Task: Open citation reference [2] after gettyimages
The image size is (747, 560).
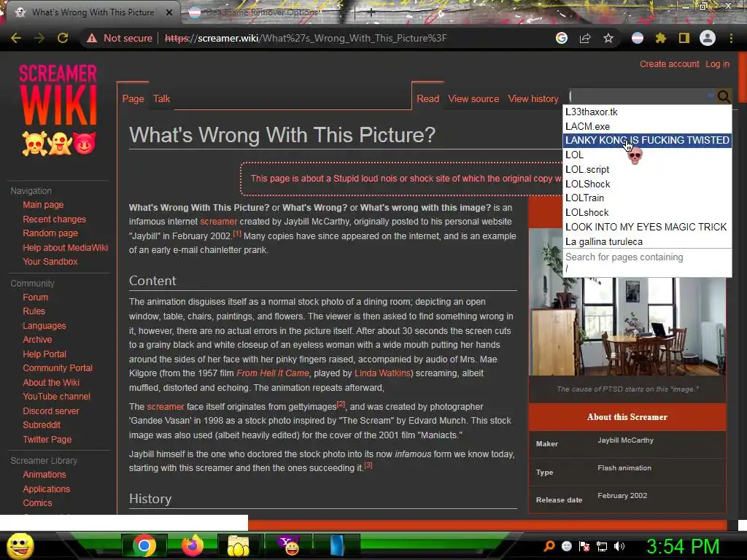Action: click(x=341, y=404)
